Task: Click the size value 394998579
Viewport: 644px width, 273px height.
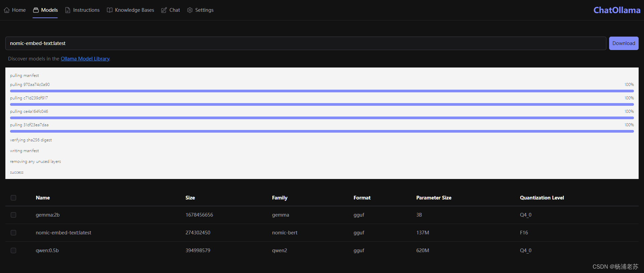Action: tap(198, 251)
